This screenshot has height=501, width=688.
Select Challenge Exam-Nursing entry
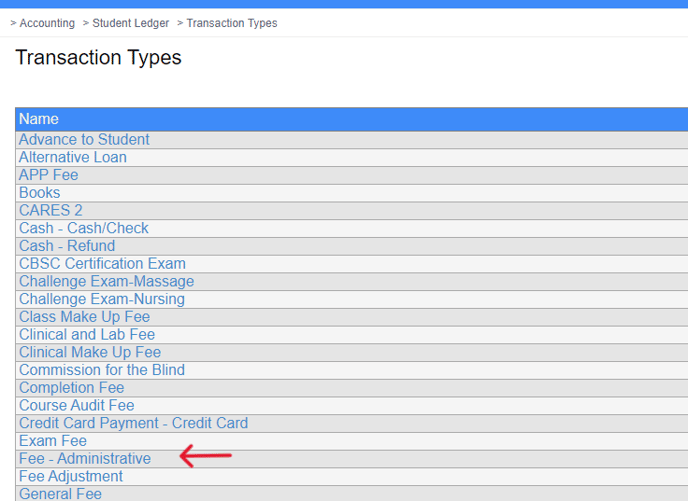pyautogui.click(x=102, y=299)
